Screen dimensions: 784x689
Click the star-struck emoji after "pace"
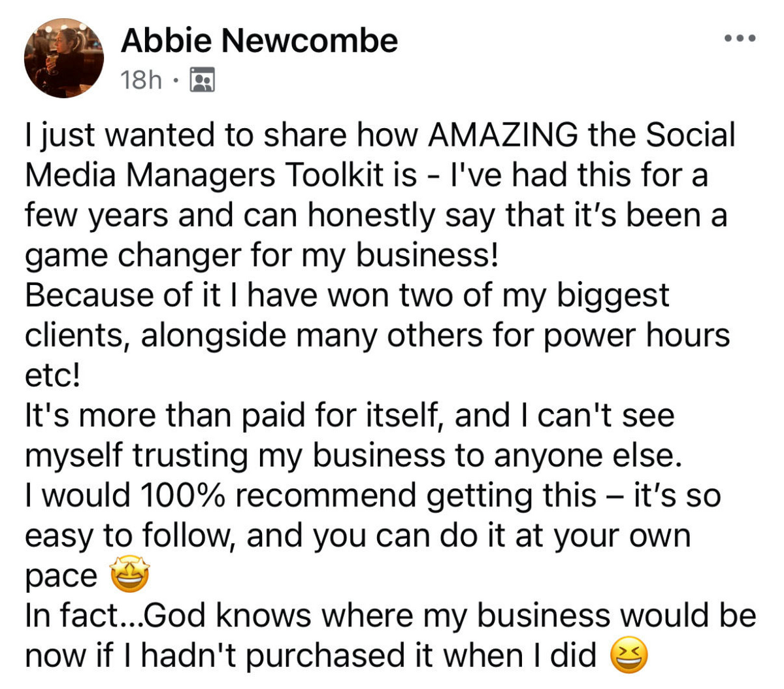(x=129, y=575)
